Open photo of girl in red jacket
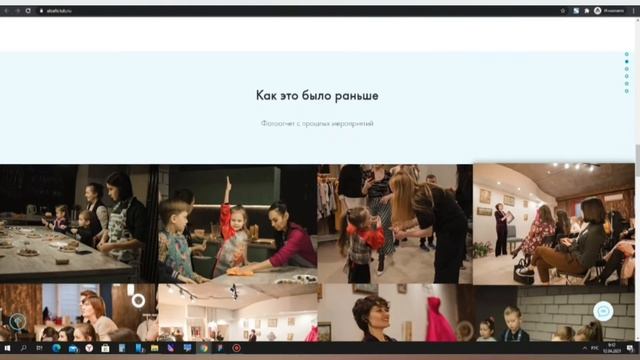 coord(395,224)
